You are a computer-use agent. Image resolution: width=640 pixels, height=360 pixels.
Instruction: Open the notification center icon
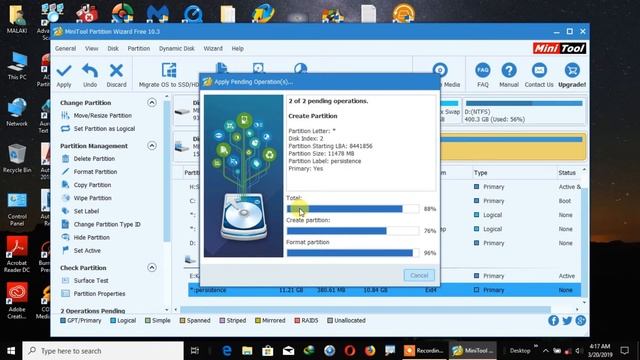tap(624, 351)
